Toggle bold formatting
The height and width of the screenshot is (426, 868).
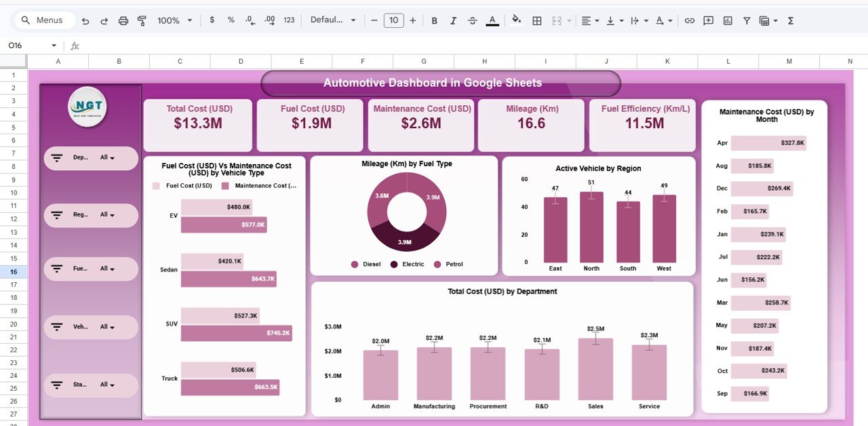click(x=434, y=20)
